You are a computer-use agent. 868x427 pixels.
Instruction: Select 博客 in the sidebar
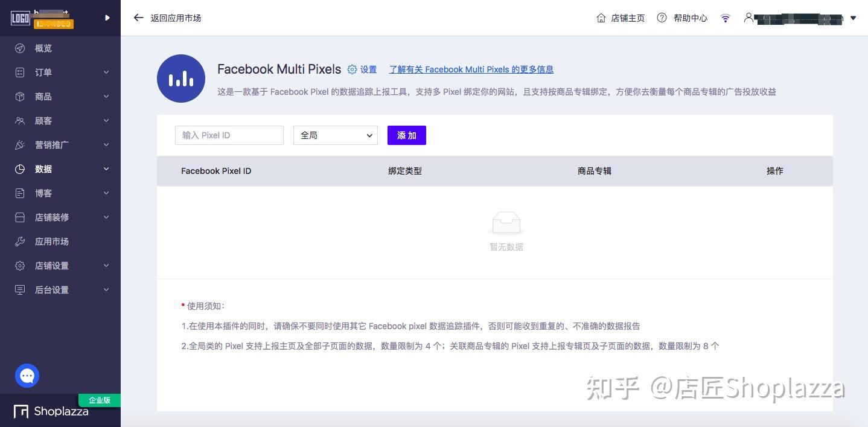click(x=43, y=193)
